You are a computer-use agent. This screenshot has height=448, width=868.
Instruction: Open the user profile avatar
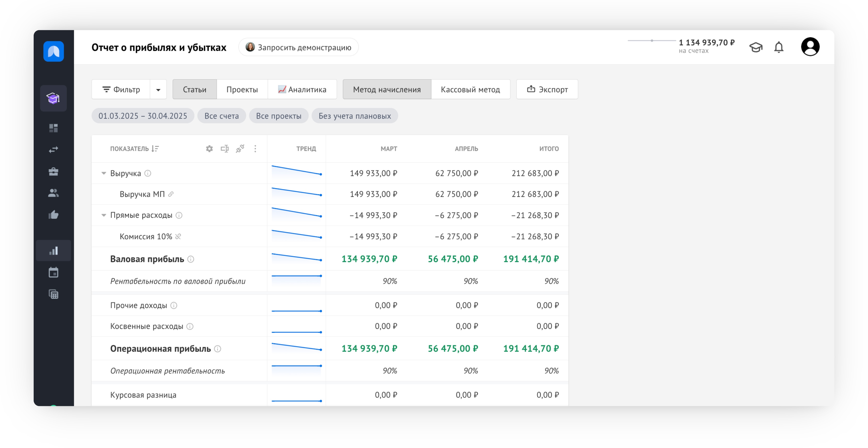pyautogui.click(x=810, y=47)
